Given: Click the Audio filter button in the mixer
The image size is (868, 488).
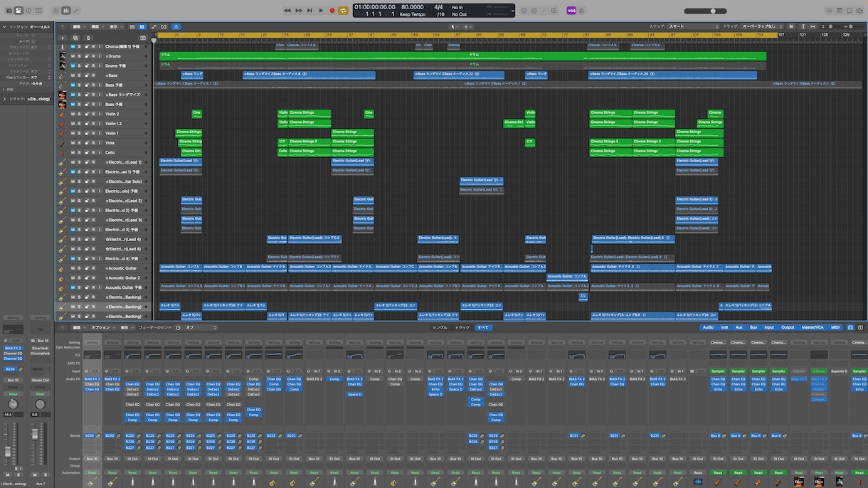Looking at the screenshot, I should click(x=708, y=328).
